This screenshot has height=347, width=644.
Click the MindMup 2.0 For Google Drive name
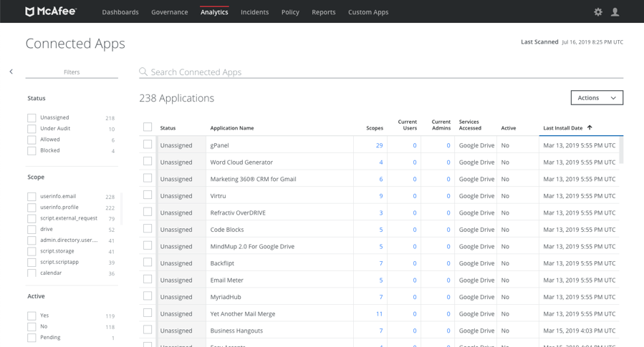tap(252, 246)
